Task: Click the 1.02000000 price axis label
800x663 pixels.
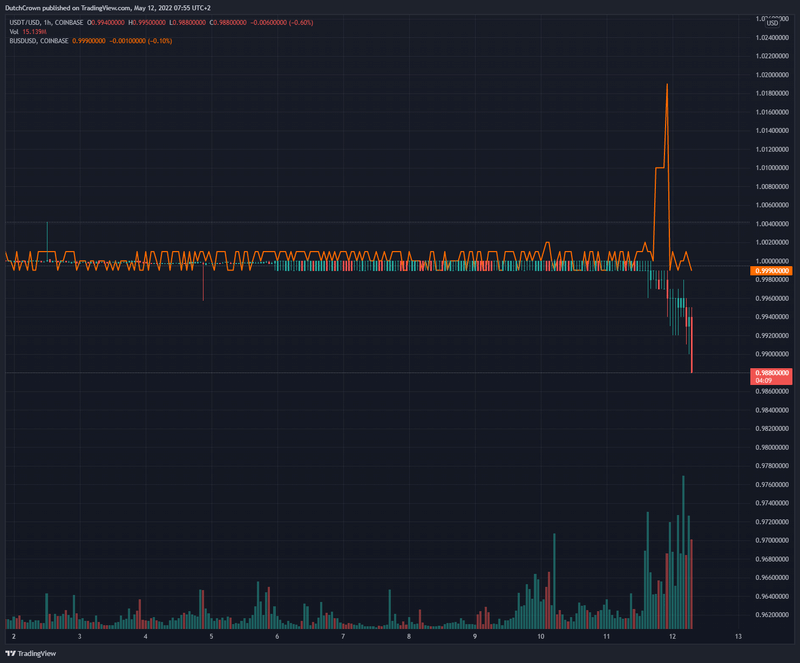Action: pyautogui.click(x=772, y=75)
